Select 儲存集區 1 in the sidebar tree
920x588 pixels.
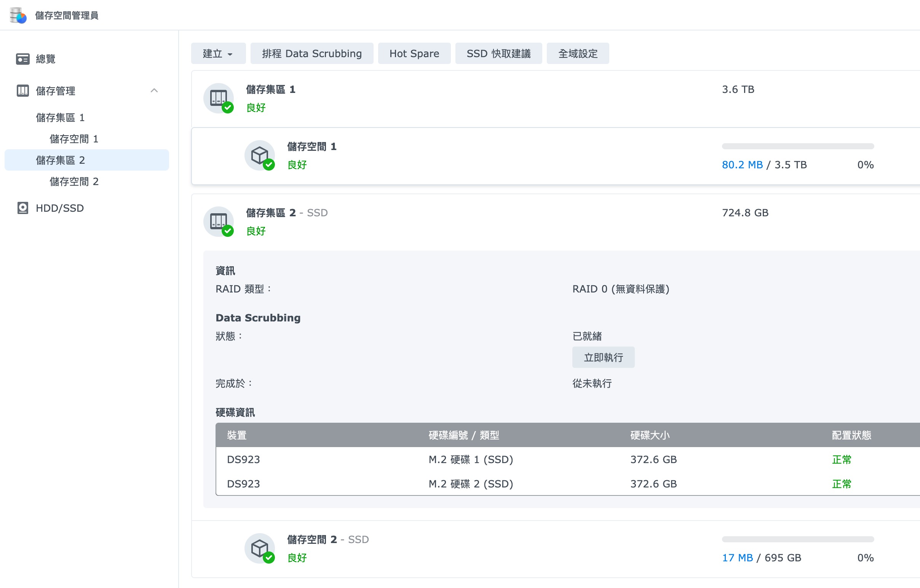tap(61, 118)
